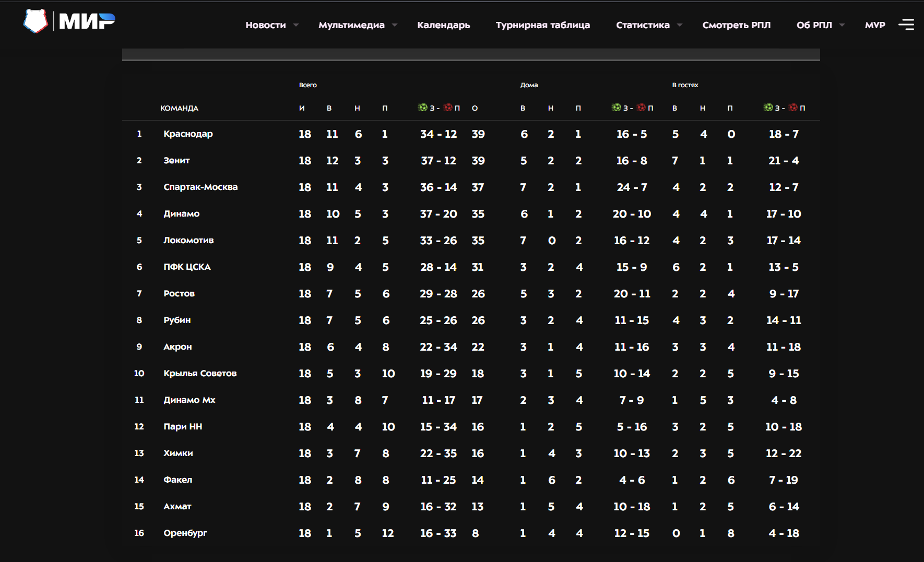Image resolution: width=924 pixels, height=562 pixels.
Task: Open the Оренбург team link
Action: click(x=185, y=533)
